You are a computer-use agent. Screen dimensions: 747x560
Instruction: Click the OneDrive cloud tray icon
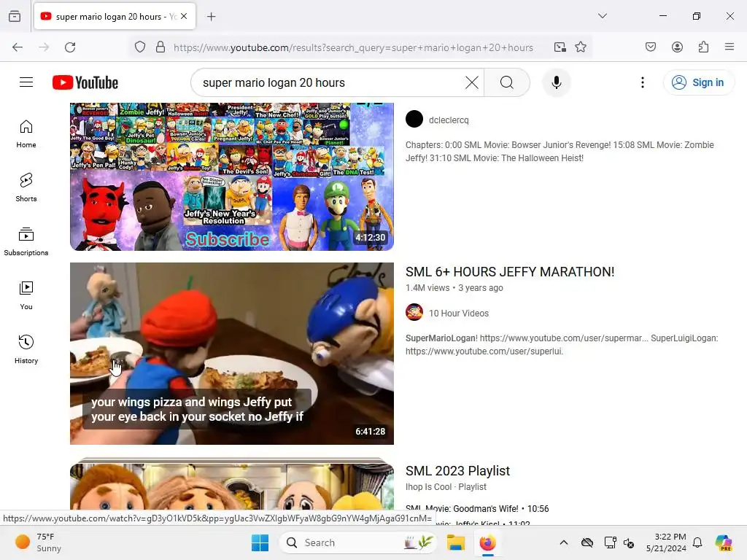587,542
